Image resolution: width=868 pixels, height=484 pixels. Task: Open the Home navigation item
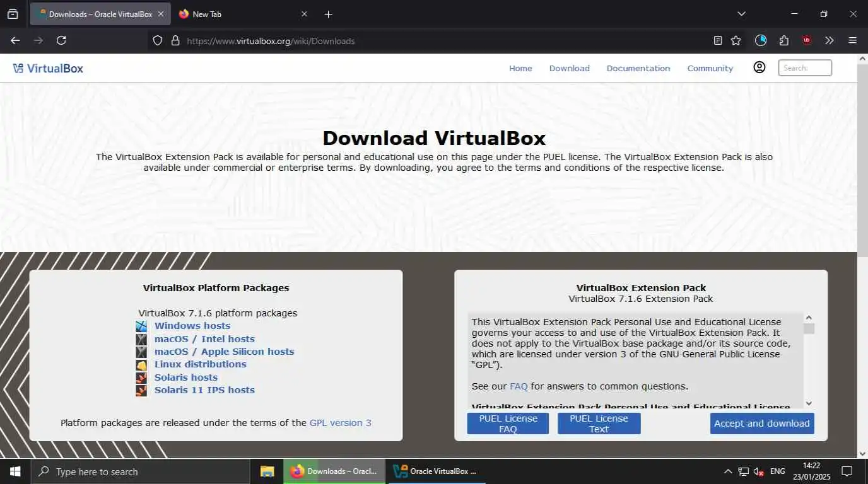coord(520,68)
